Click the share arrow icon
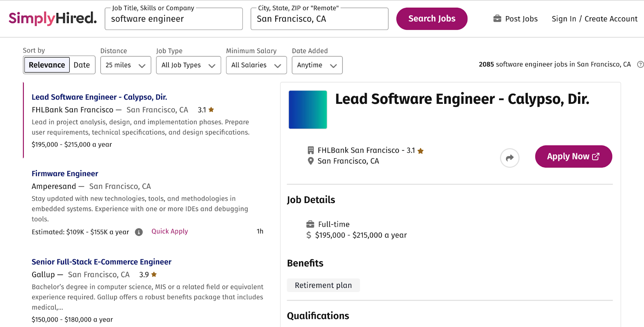The image size is (644, 327). pos(510,158)
